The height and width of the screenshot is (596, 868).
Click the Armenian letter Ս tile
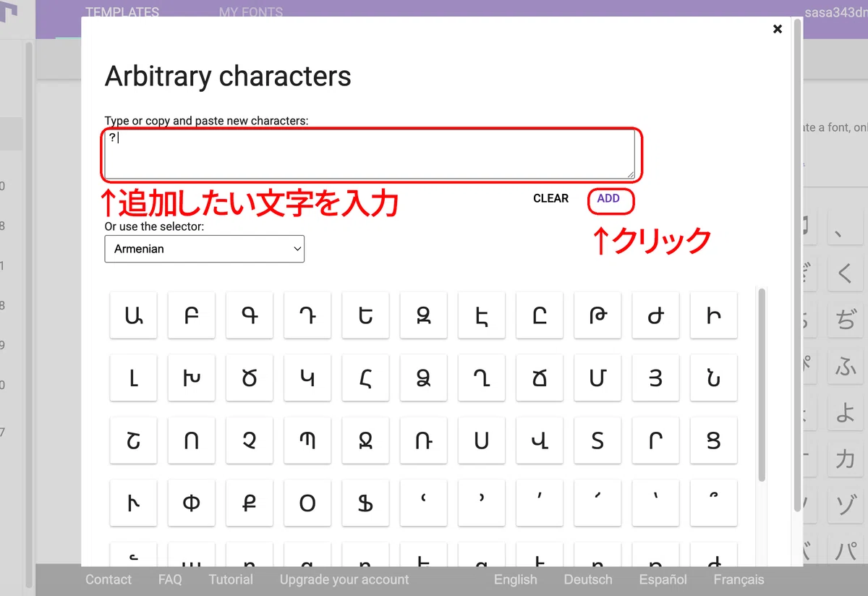(482, 440)
